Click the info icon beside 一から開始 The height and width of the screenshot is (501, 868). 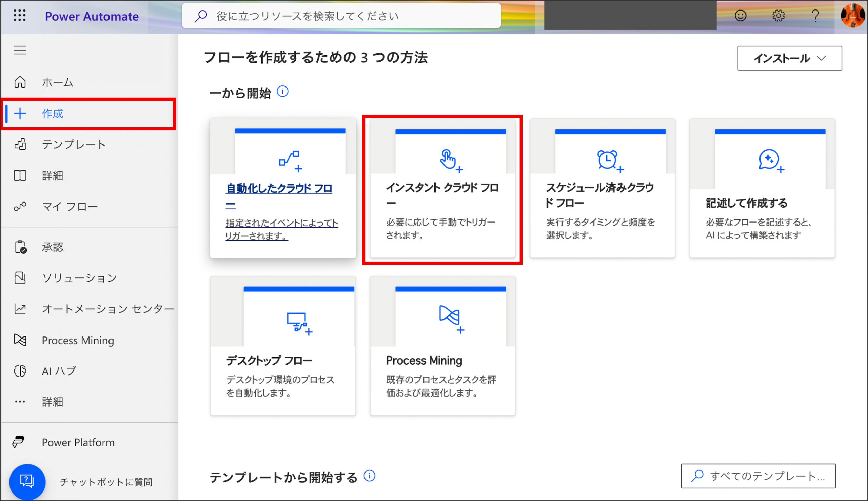tap(283, 92)
